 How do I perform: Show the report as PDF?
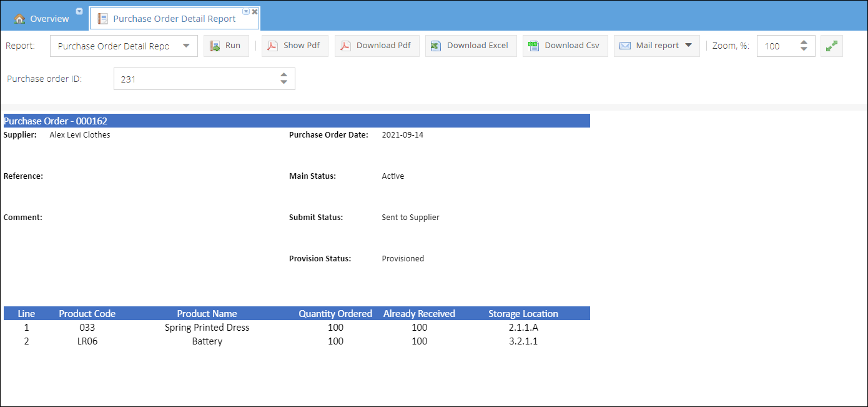(x=295, y=46)
